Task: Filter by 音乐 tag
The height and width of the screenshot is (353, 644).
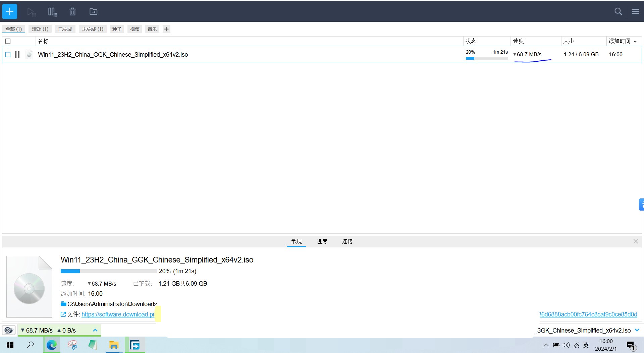Action: tap(152, 29)
